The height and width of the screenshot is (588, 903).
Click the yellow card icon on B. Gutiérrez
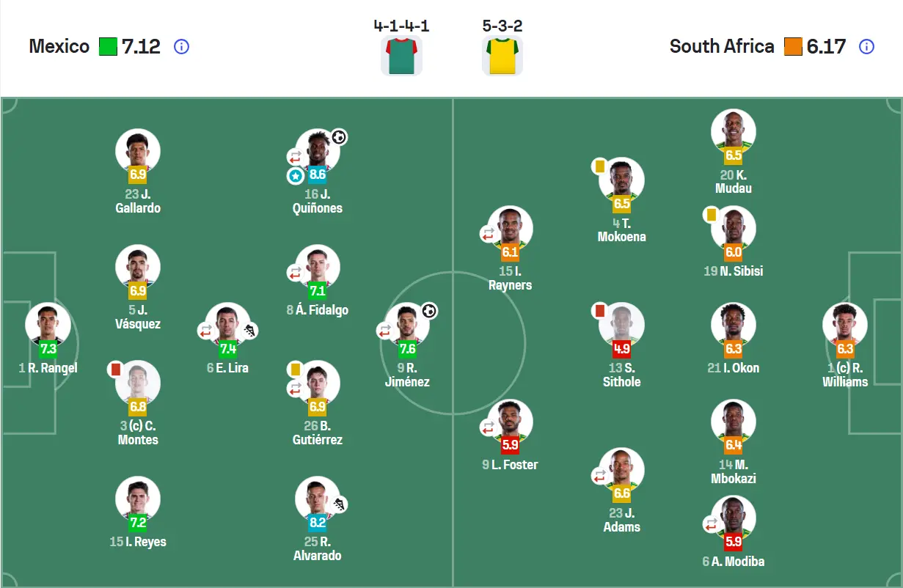296,369
